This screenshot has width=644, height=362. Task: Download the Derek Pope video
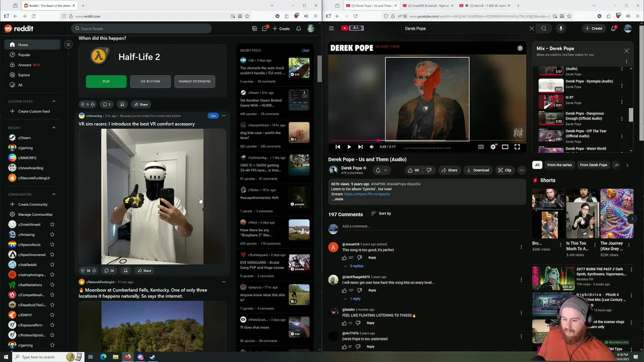(x=477, y=170)
